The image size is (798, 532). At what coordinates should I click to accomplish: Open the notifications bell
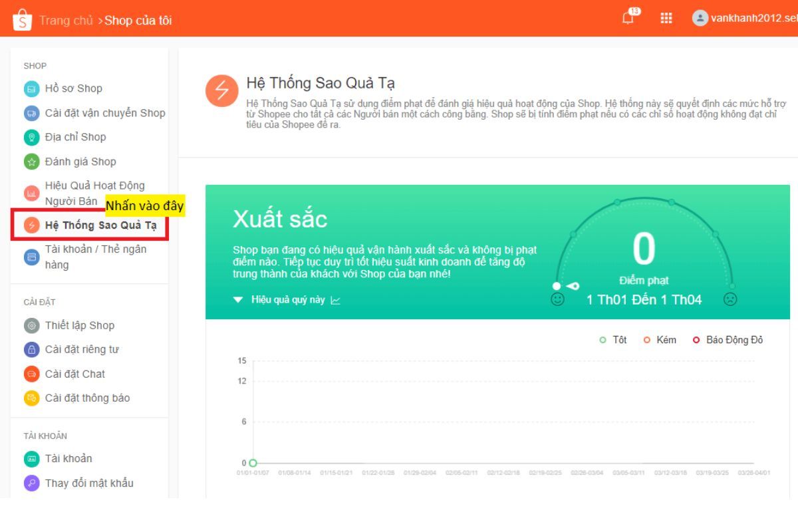(628, 18)
